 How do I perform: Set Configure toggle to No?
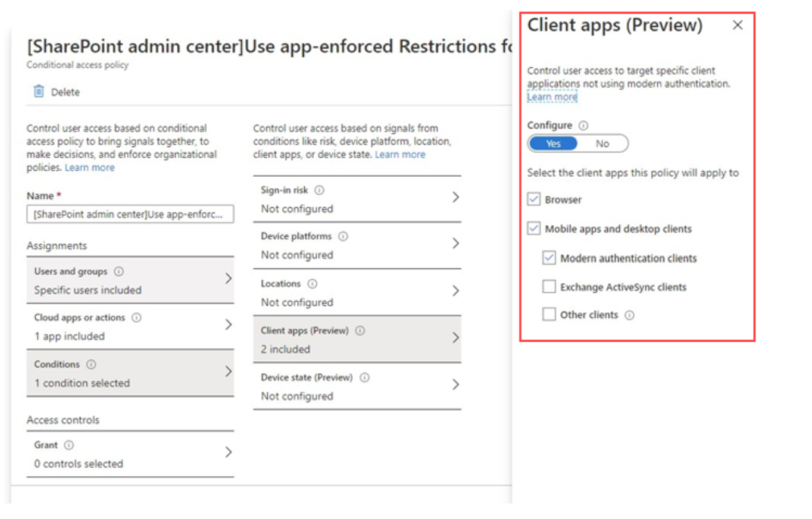pyautogui.click(x=602, y=143)
